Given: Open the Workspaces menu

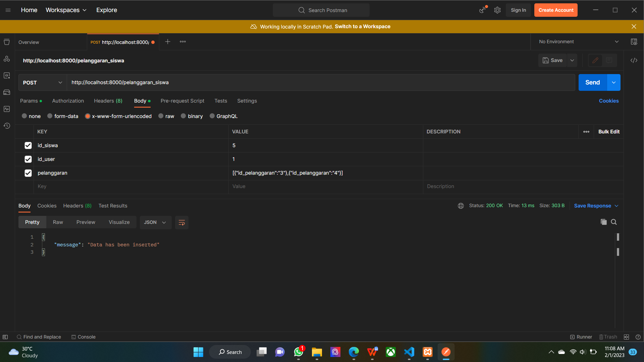Looking at the screenshot, I should point(66,10).
